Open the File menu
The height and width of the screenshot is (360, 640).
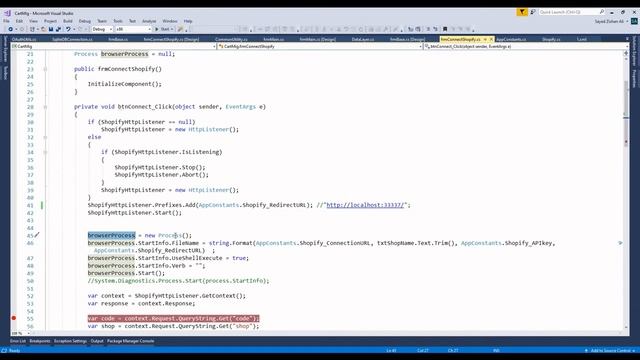pos(7,21)
